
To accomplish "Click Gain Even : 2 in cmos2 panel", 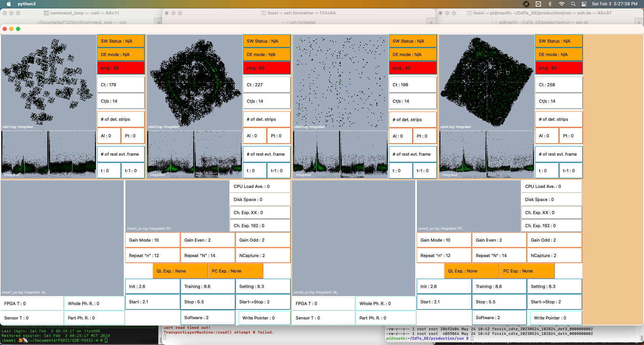I will coord(499,240).
